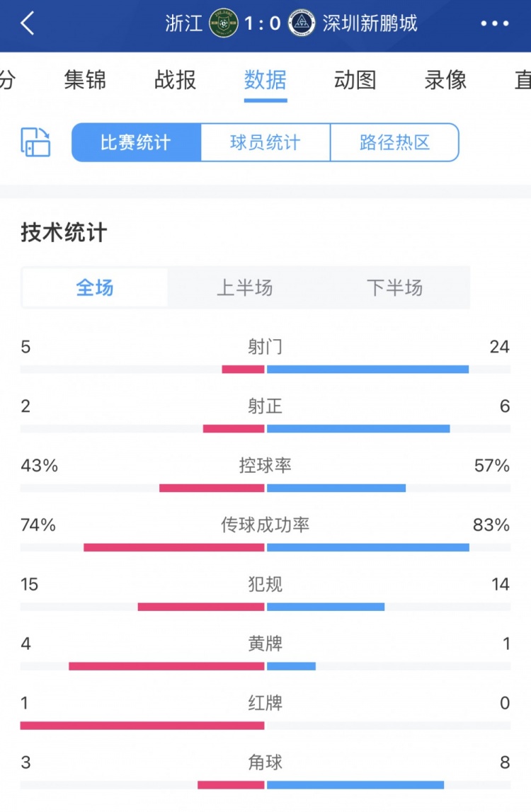Tap the 浙江 team name

[184, 23]
